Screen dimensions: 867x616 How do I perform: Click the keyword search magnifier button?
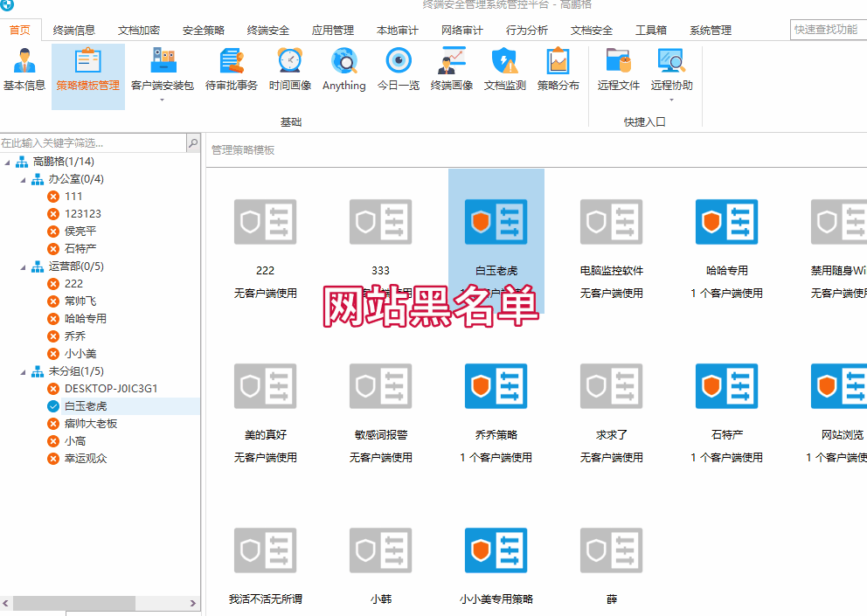(x=193, y=142)
